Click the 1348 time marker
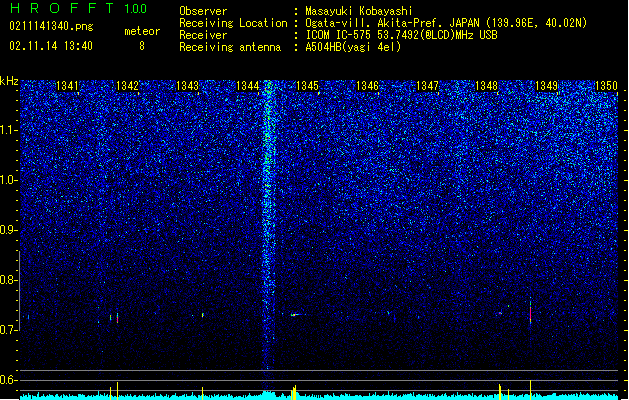629x400 pixels. click(x=486, y=86)
